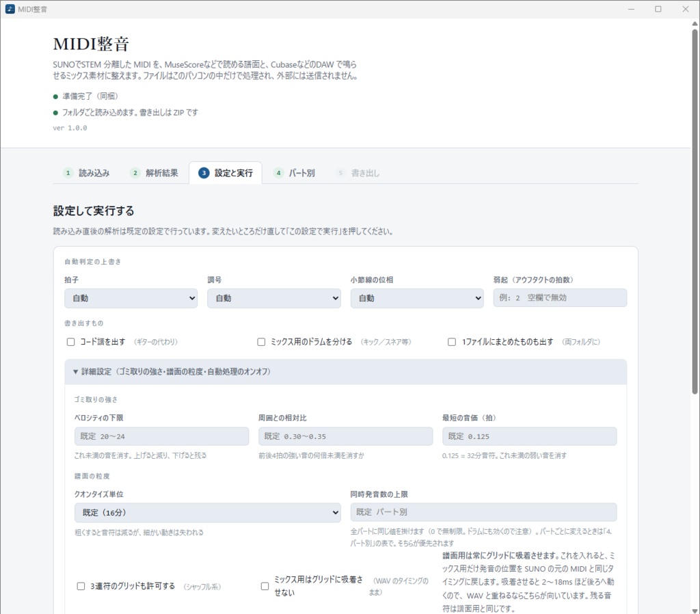
Task: Click the step 2 number badge
Action: point(135,173)
